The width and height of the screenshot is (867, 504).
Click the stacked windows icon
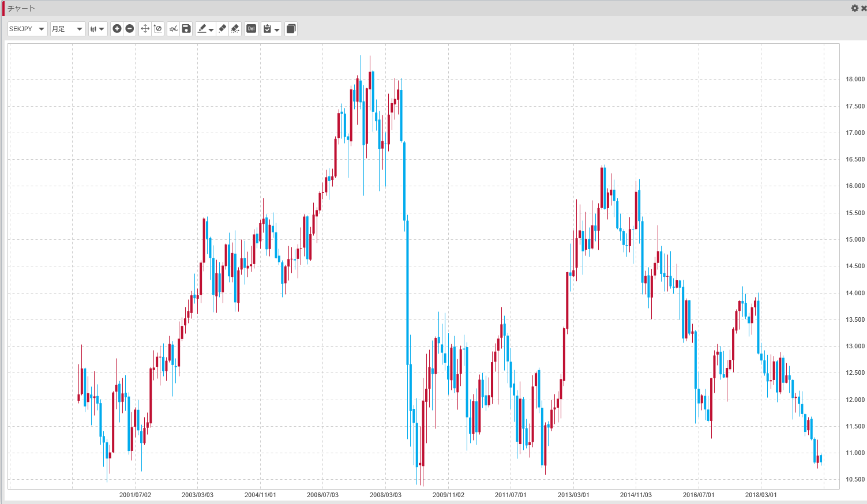point(291,29)
